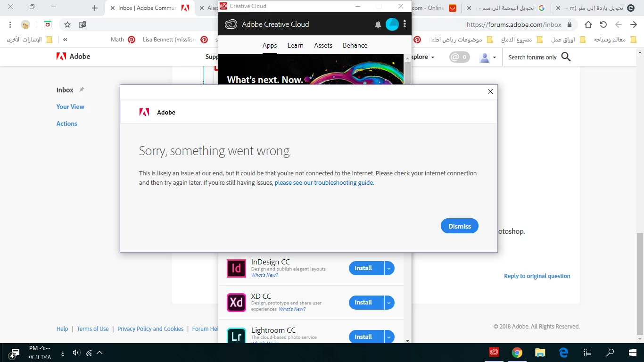This screenshot has width=644, height=362.
Task: Open File Explorer from taskbar
Action: coord(540,353)
